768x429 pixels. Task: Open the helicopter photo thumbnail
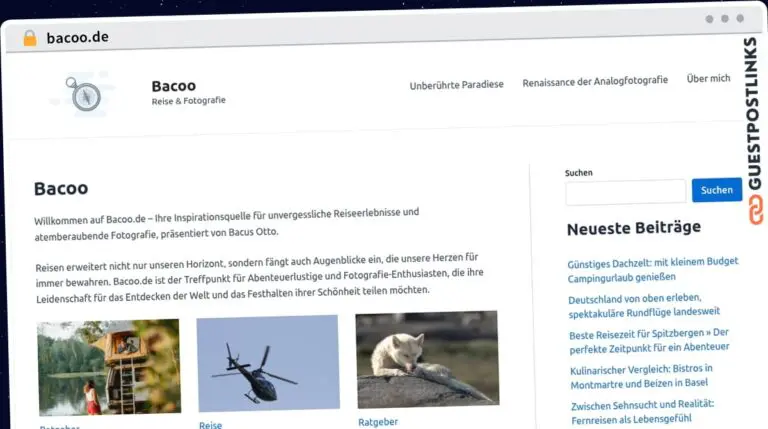click(x=268, y=363)
